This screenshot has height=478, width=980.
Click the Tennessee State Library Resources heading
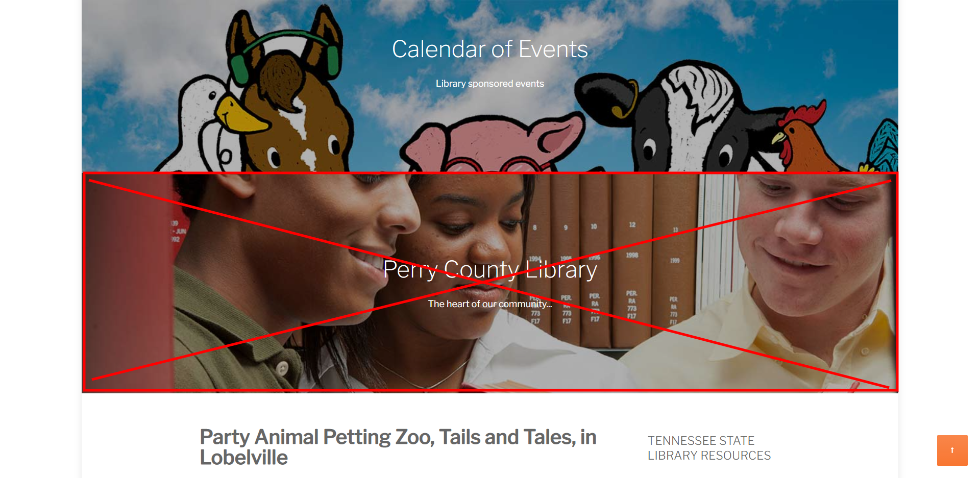pyautogui.click(x=709, y=448)
